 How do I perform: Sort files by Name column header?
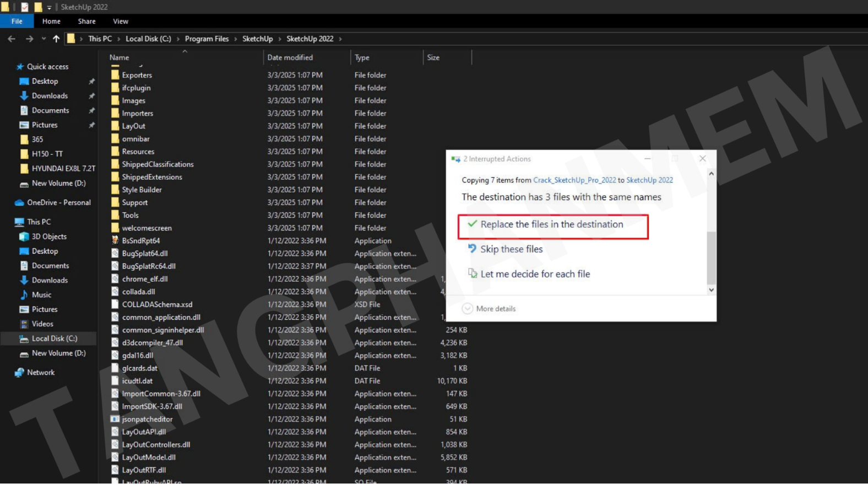click(119, 57)
